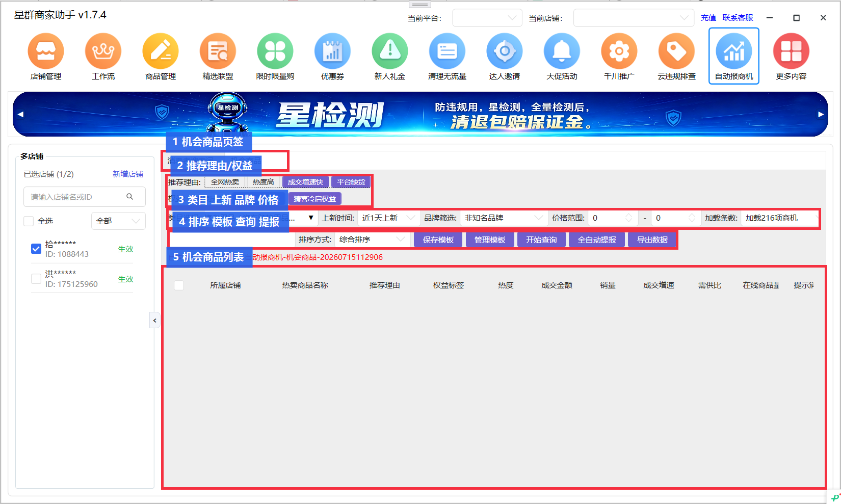841x504 pixels.
Task: Click the 全自动提报 button
Action: click(597, 240)
